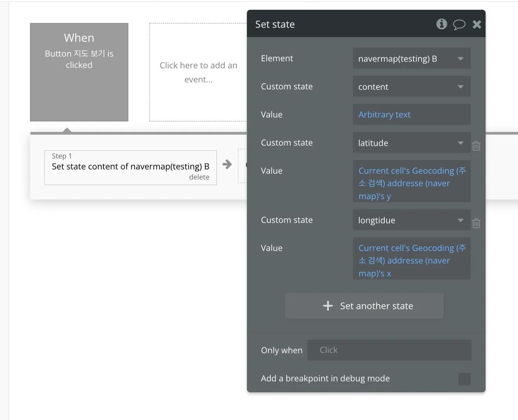Select the Step 1 Set state action
The height and width of the screenshot is (420, 518).
[130, 167]
